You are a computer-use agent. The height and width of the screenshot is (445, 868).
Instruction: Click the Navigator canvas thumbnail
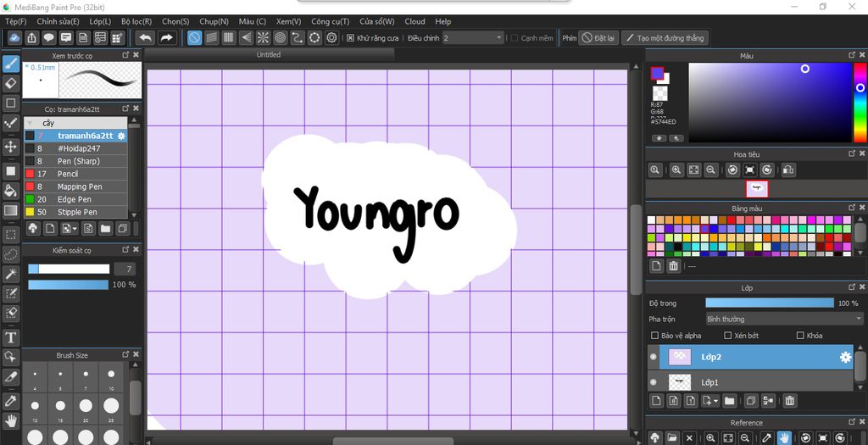click(x=757, y=189)
